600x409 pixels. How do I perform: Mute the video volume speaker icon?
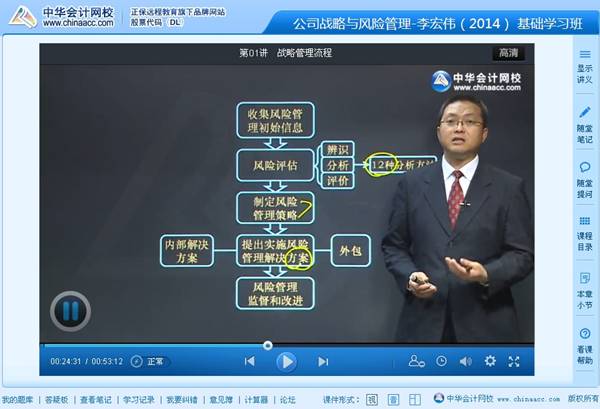tap(466, 361)
